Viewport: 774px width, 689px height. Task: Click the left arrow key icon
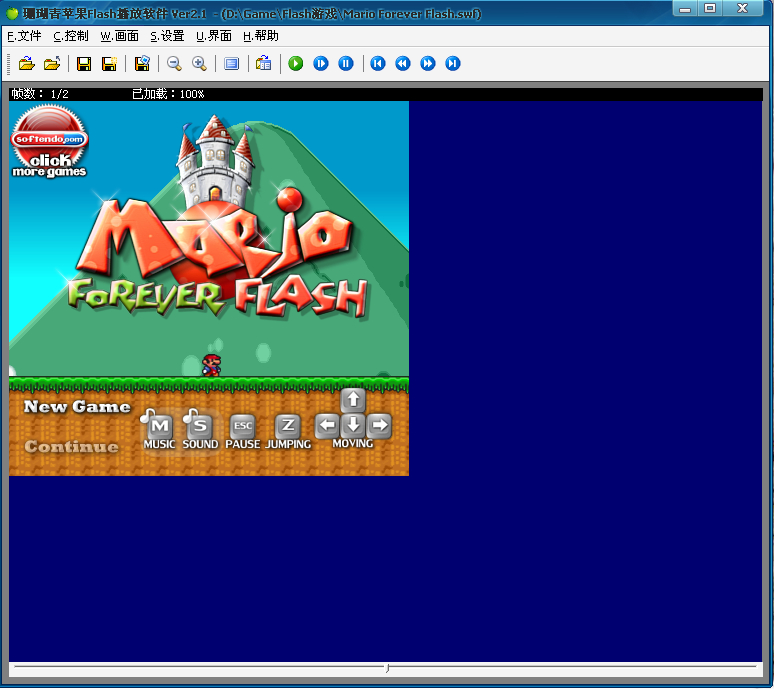pos(327,425)
